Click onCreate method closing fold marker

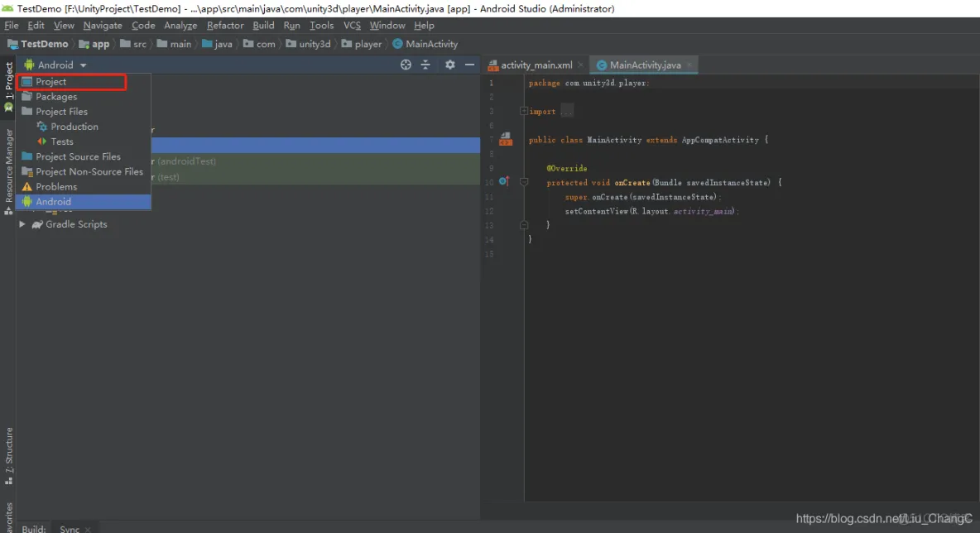tap(525, 225)
